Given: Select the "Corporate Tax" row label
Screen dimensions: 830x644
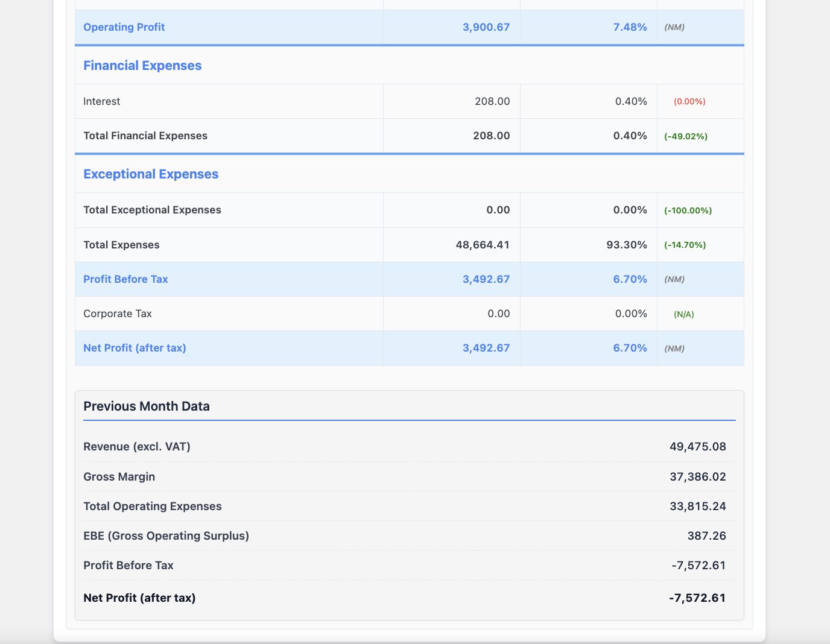Looking at the screenshot, I should coord(118,314).
